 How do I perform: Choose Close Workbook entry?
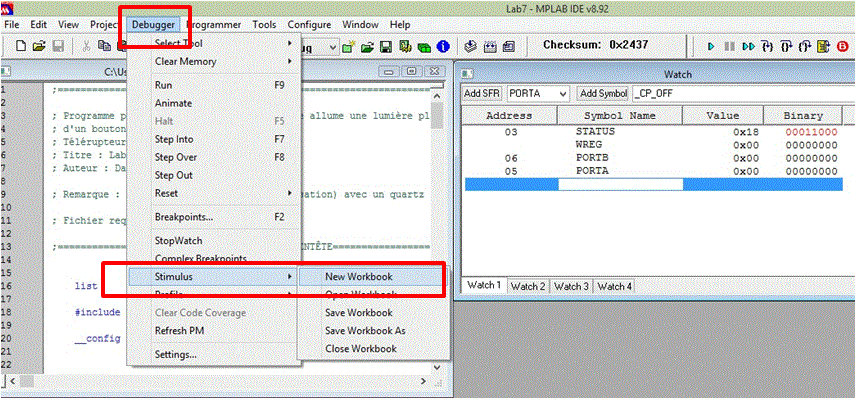pos(374,348)
